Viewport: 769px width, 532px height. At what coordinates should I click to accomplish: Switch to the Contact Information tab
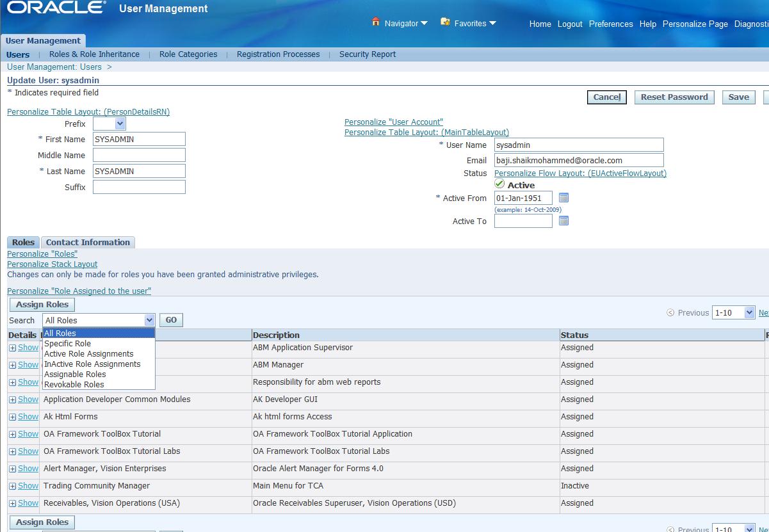[x=88, y=242]
